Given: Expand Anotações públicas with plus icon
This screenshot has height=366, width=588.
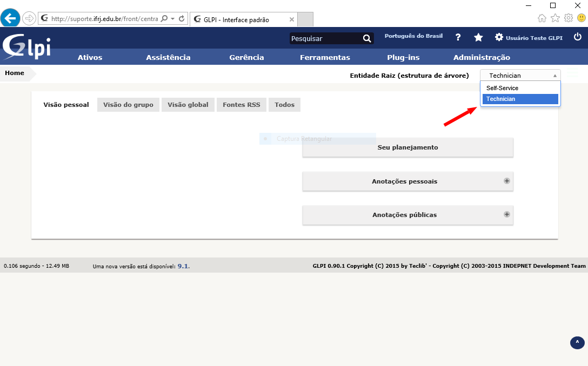Looking at the screenshot, I should pos(507,214).
